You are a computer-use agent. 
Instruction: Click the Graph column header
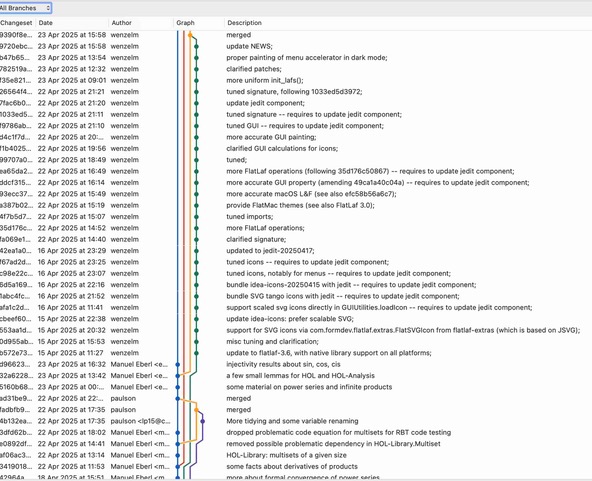[x=185, y=23]
